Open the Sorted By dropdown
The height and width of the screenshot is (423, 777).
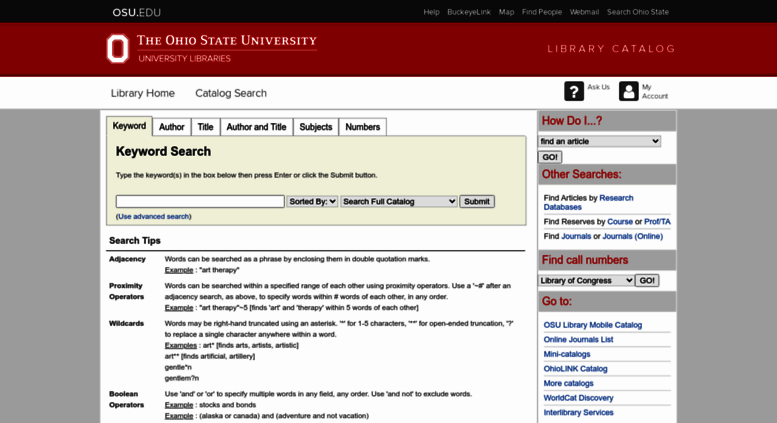pyautogui.click(x=312, y=202)
